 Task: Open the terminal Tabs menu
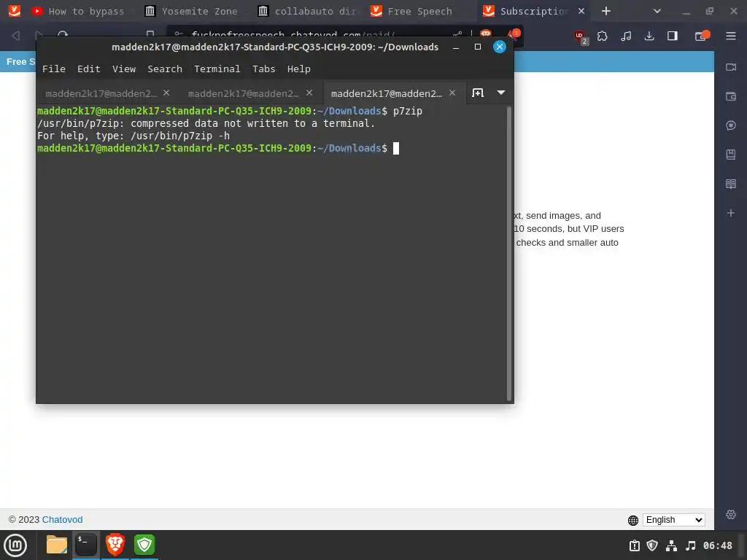[x=264, y=69]
